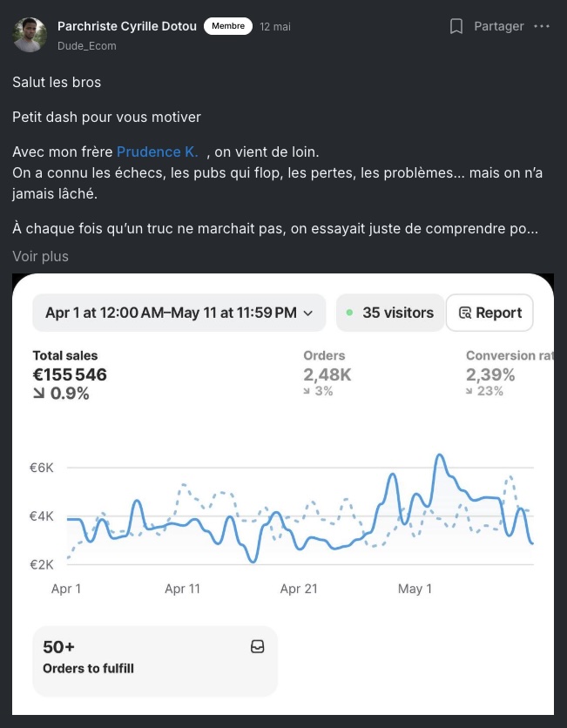
Task: Expand post text with Voir plus
Action: (40, 256)
